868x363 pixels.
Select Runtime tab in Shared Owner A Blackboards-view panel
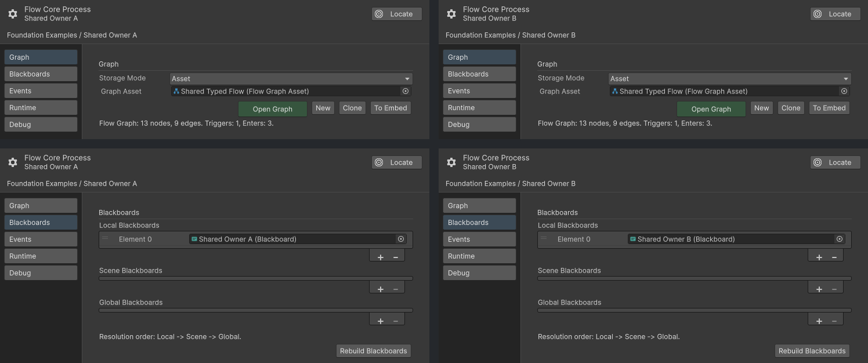click(x=41, y=256)
